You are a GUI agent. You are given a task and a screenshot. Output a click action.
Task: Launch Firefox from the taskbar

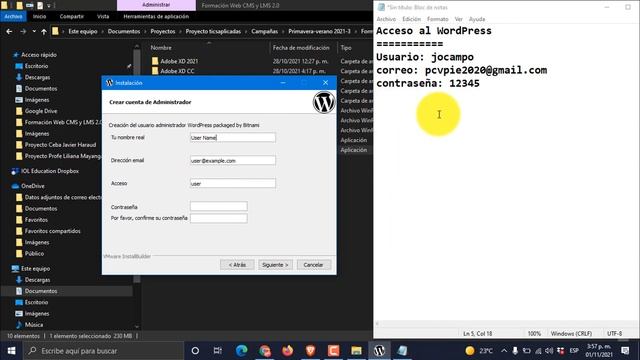(287, 351)
